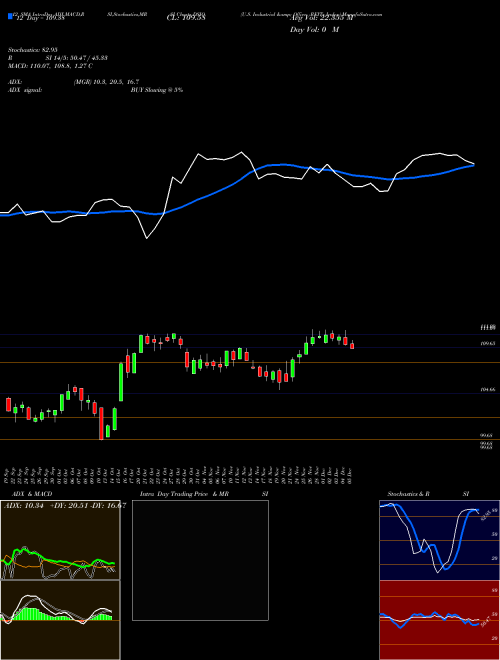Click the empty Intra Day Trading Price box
The image size is (500, 660).
click(200, 560)
